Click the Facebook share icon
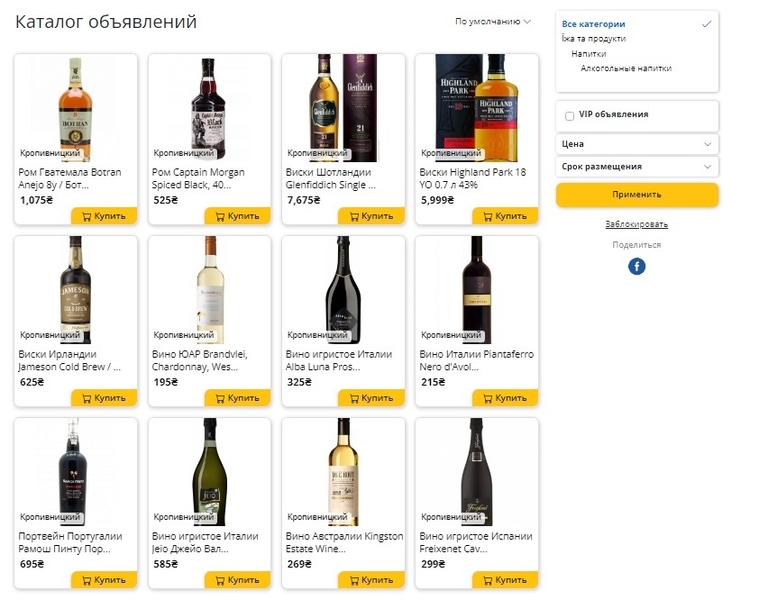Viewport: 759px width, 600px height. pos(637,266)
